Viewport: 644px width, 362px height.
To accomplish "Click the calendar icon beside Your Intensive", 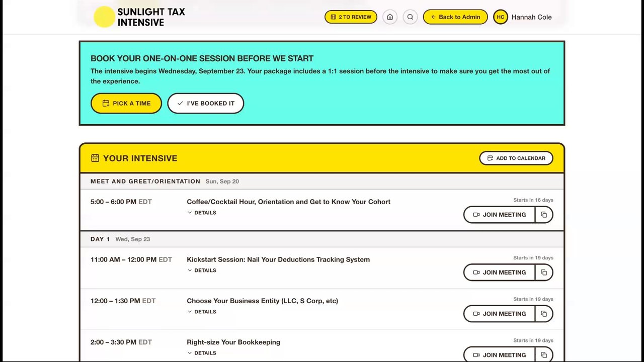I will [95, 158].
